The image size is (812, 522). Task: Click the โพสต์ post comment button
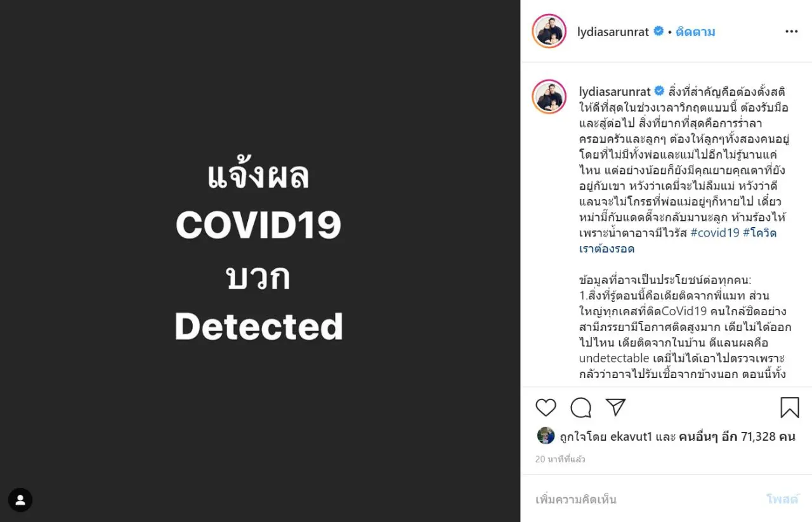click(x=782, y=499)
